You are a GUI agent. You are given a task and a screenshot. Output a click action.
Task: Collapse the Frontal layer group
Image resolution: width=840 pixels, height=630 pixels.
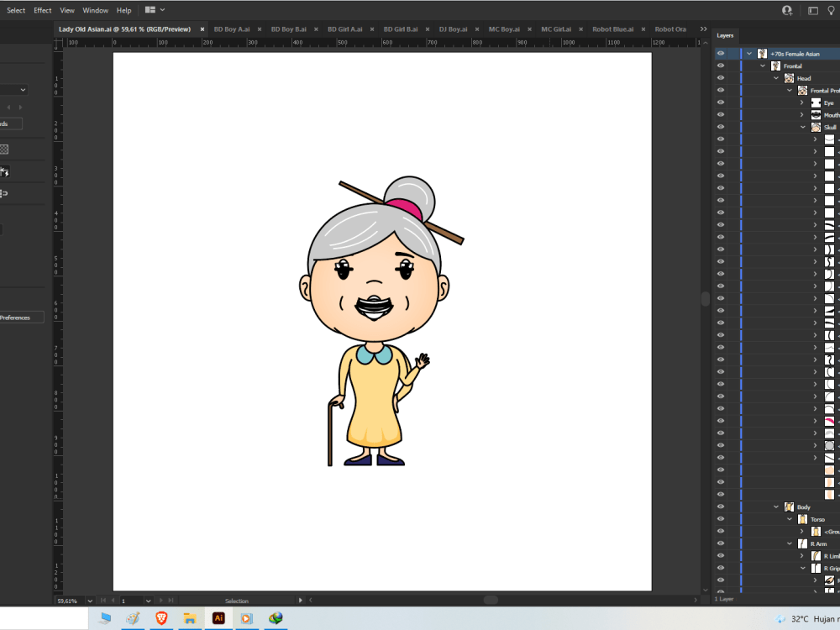pos(763,66)
